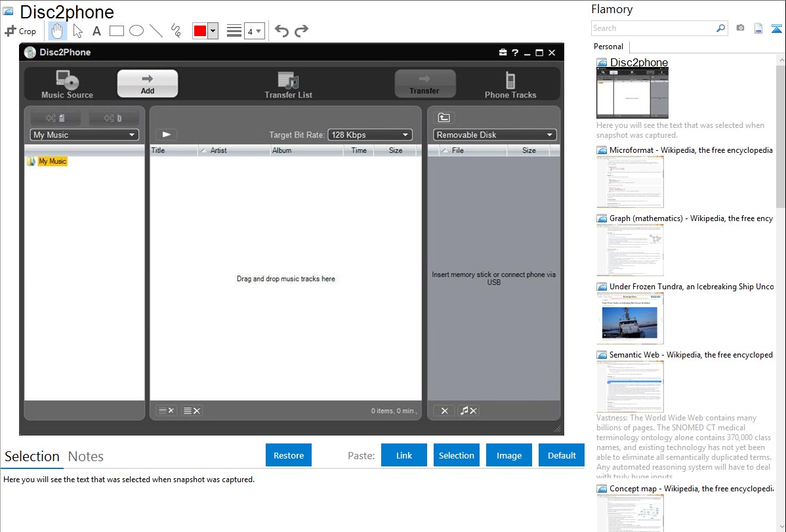Click the Restore button
This screenshot has width=786, height=532.
pyautogui.click(x=289, y=455)
